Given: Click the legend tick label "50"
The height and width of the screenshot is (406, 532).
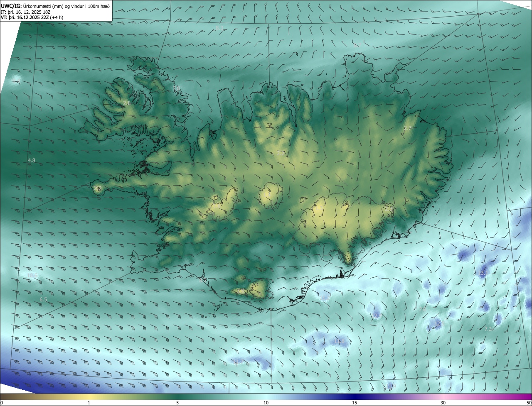Looking at the screenshot, I should point(529,403).
